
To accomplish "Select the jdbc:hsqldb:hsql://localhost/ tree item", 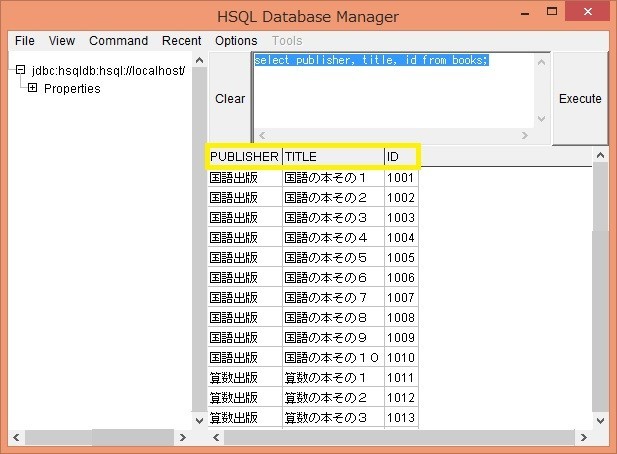I will tap(108, 71).
